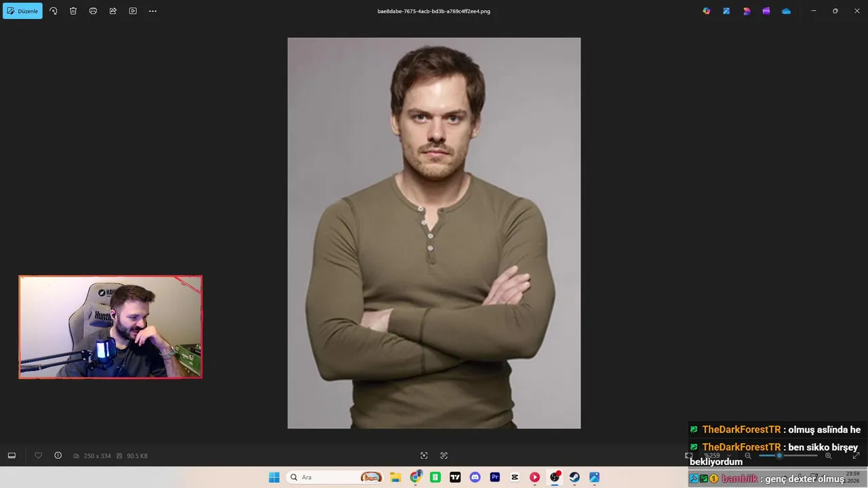Open Google Chrome from taskbar
Image resolution: width=868 pixels, height=488 pixels.
(x=416, y=477)
